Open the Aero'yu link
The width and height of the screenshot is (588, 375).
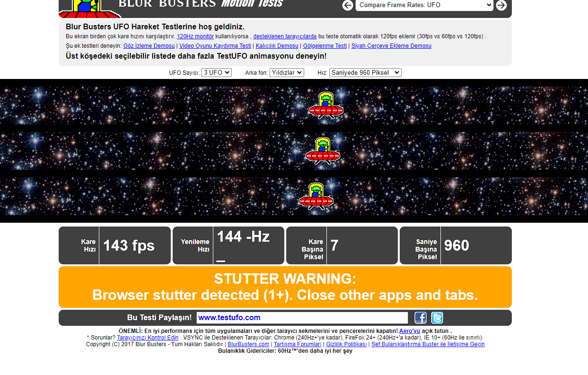coord(410,331)
